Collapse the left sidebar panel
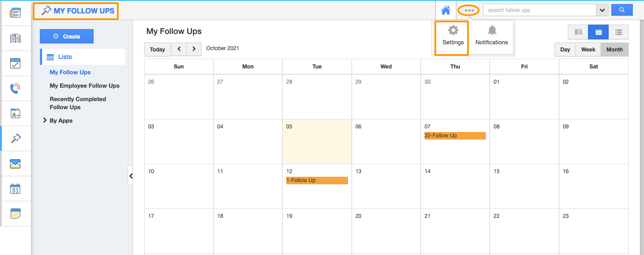The height and width of the screenshot is (255, 644). [x=131, y=176]
